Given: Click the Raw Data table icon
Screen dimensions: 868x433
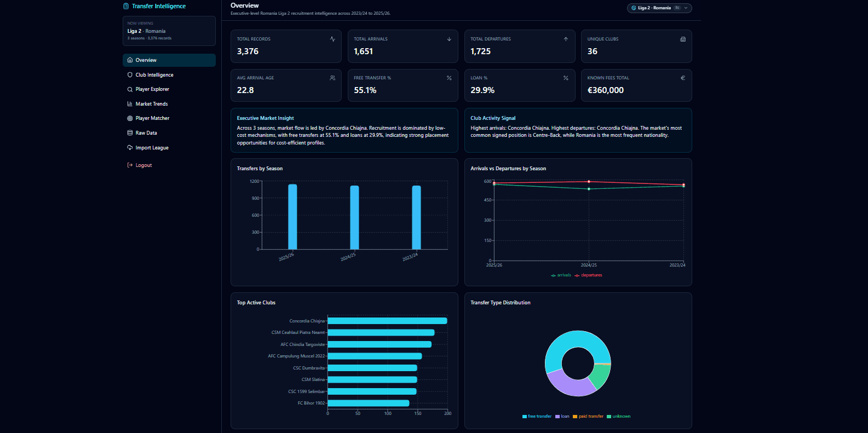Looking at the screenshot, I should (x=130, y=133).
